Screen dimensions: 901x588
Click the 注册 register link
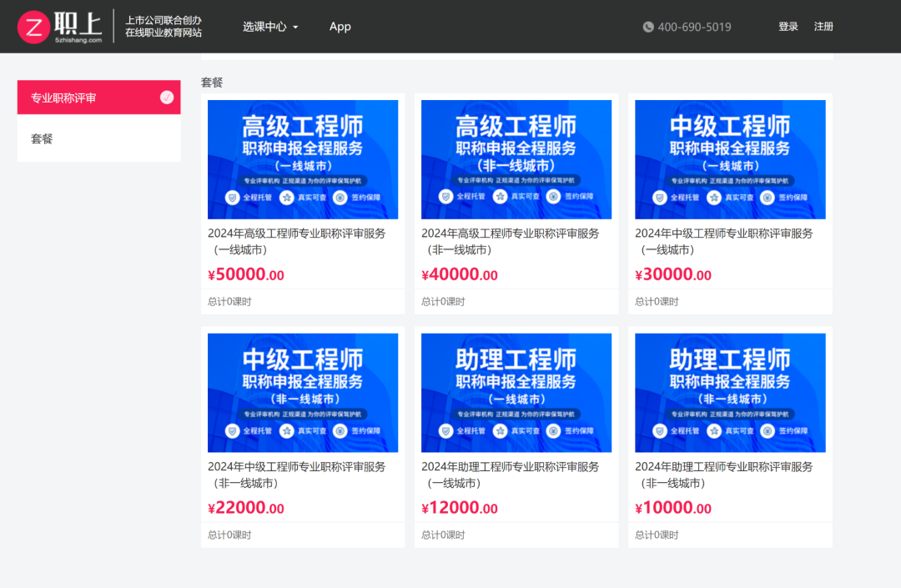coord(823,27)
